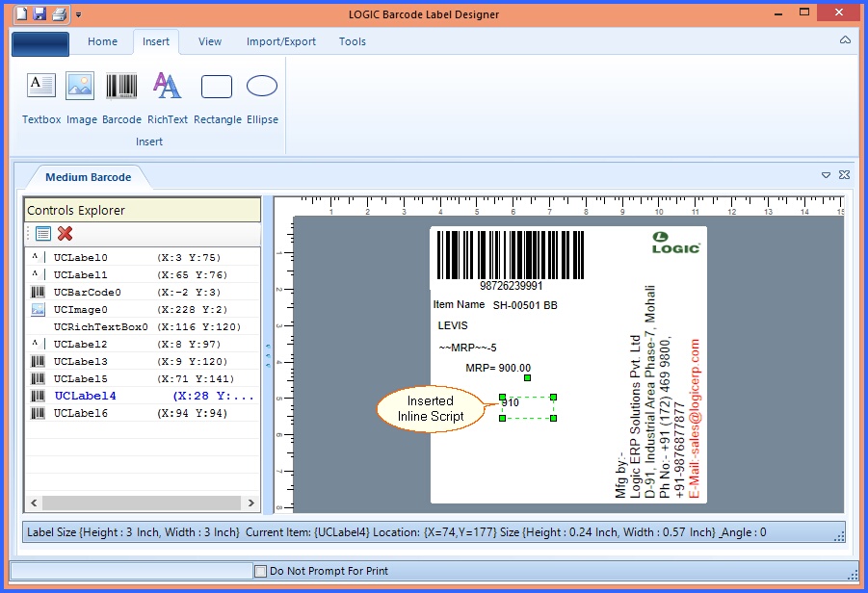Insert a Rectangle shape
This screenshot has width=868, height=593.
tap(217, 98)
